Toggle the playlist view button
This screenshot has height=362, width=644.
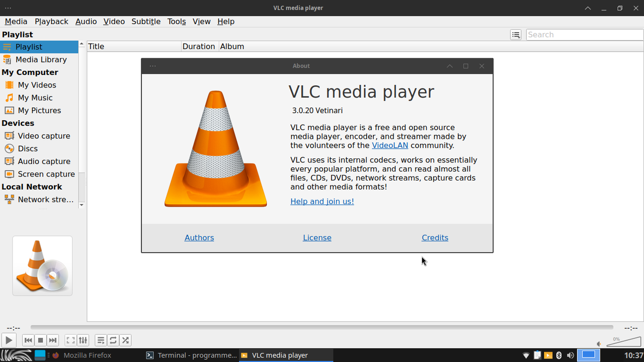(101, 340)
